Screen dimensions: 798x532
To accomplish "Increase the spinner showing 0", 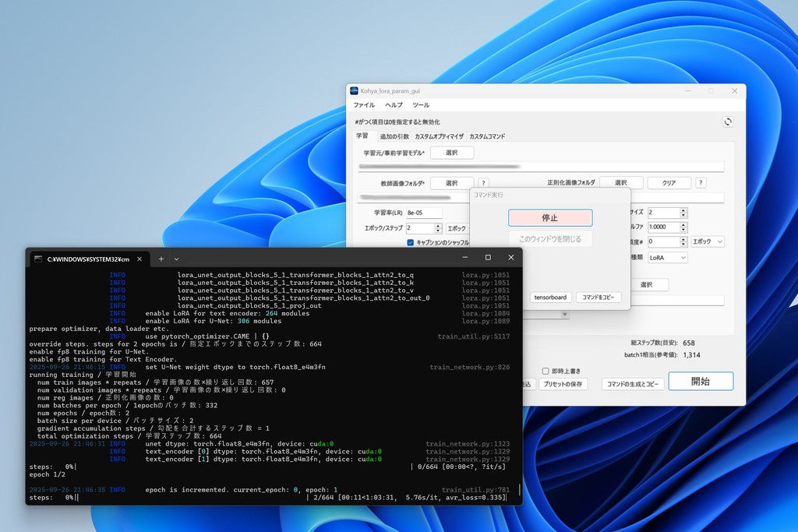I will (x=683, y=239).
